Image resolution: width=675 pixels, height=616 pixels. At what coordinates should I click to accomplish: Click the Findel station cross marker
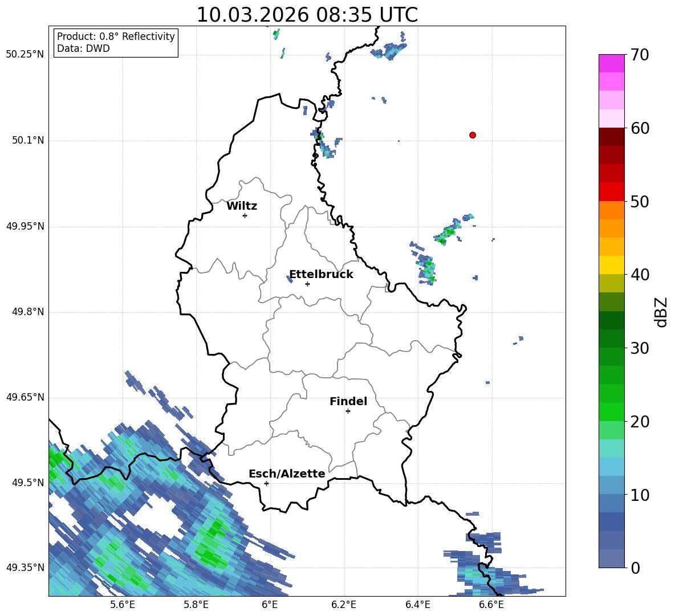(348, 411)
